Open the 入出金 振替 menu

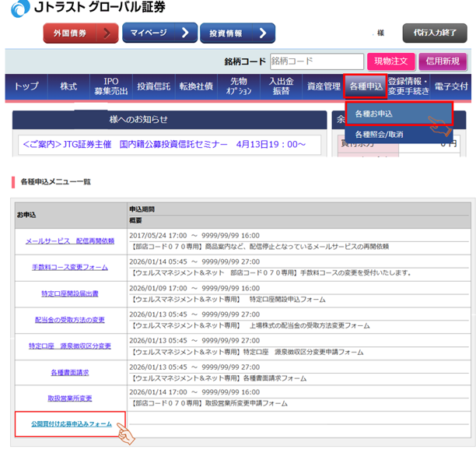pyautogui.click(x=281, y=86)
